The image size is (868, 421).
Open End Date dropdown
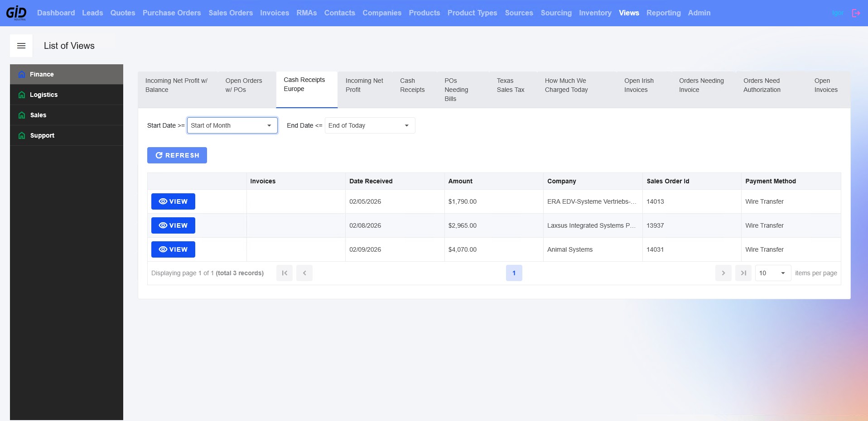click(370, 125)
